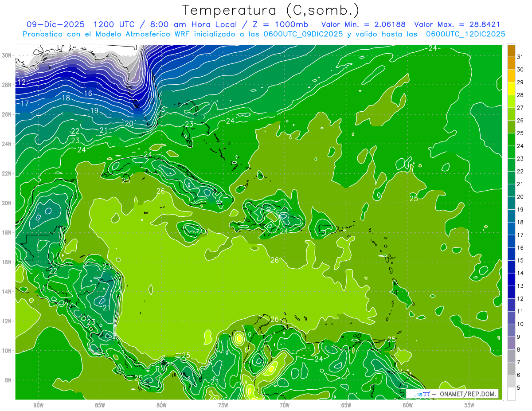
Task: Click the '20N' latitude axis label
Action: pyautogui.click(x=7, y=203)
